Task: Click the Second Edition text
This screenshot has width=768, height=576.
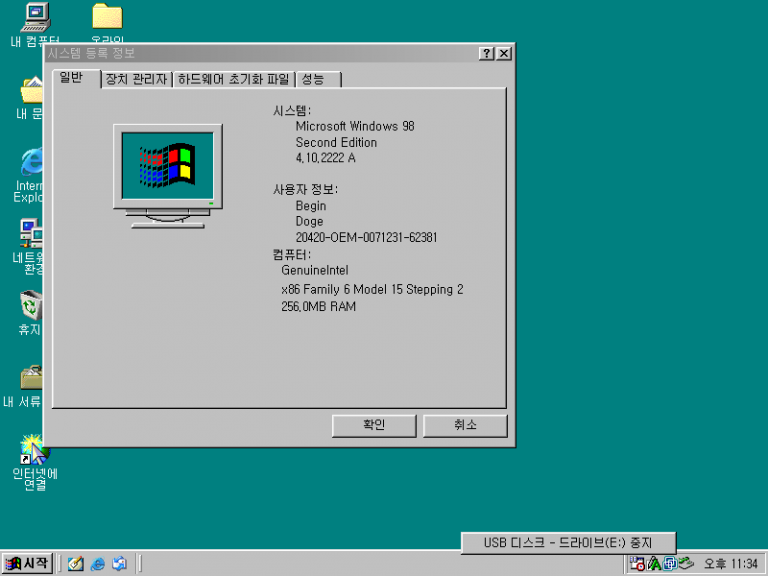Action: point(336,143)
